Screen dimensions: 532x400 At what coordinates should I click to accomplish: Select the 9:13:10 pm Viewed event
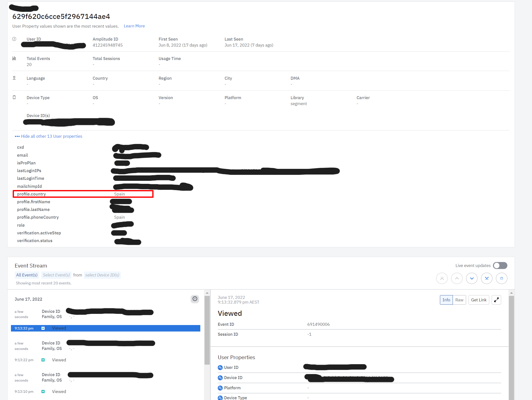(x=59, y=392)
